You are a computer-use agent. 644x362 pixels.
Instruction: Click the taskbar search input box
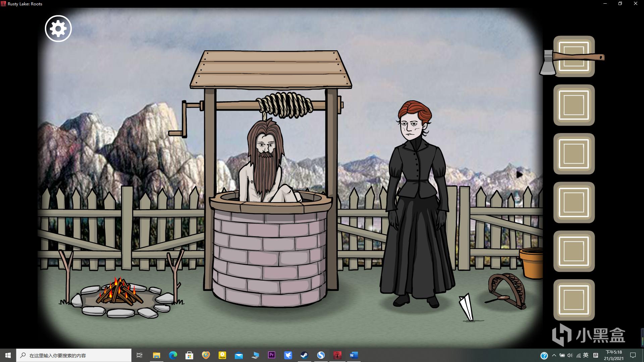click(x=74, y=355)
